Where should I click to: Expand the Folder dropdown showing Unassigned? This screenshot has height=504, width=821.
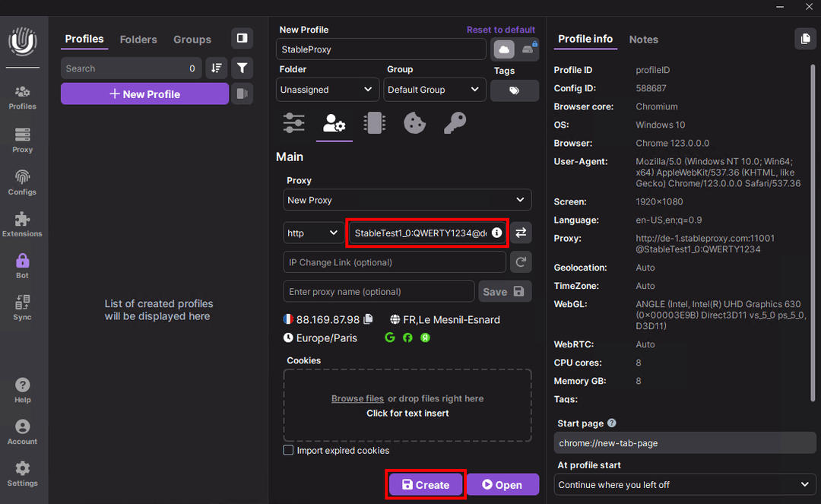pos(327,90)
